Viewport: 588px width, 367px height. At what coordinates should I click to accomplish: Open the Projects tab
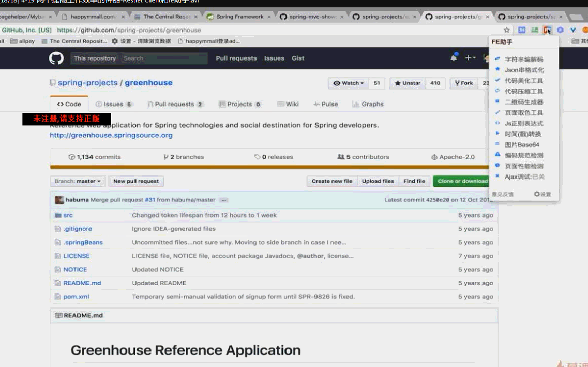click(240, 104)
